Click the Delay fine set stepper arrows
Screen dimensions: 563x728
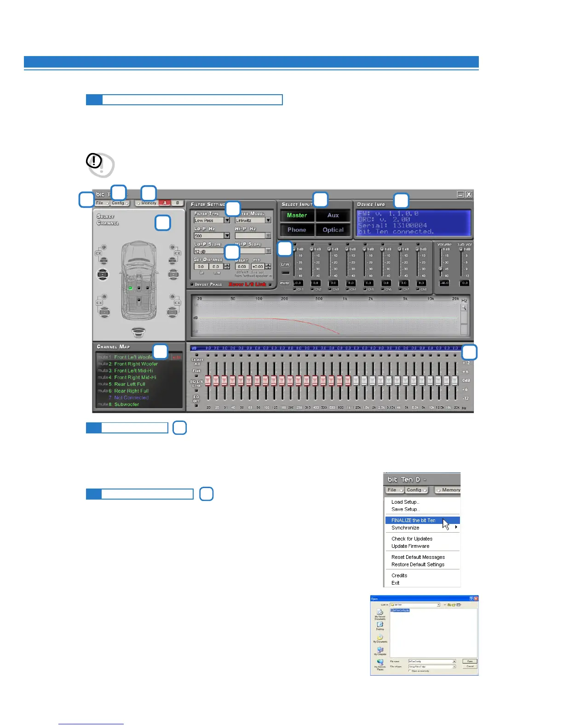point(268,267)
